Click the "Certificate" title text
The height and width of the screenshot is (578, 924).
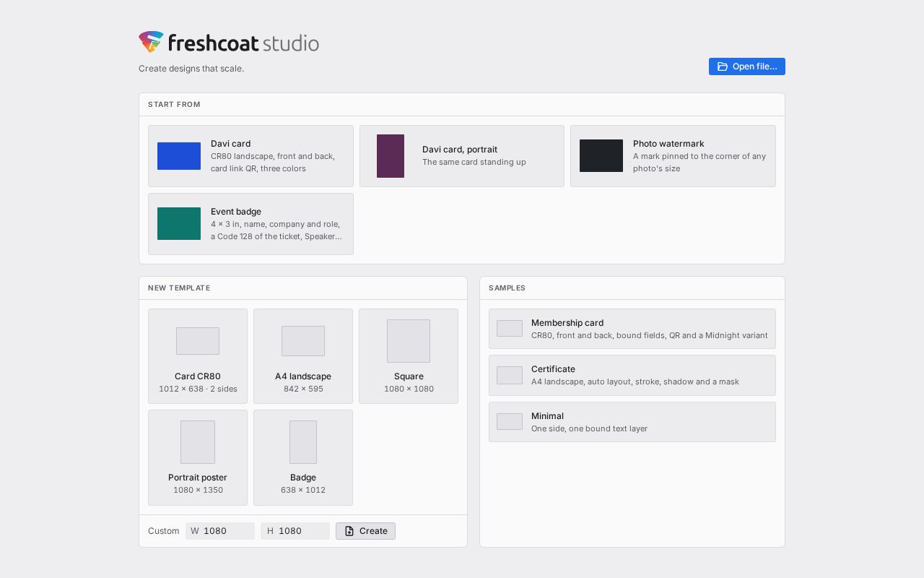553,369
